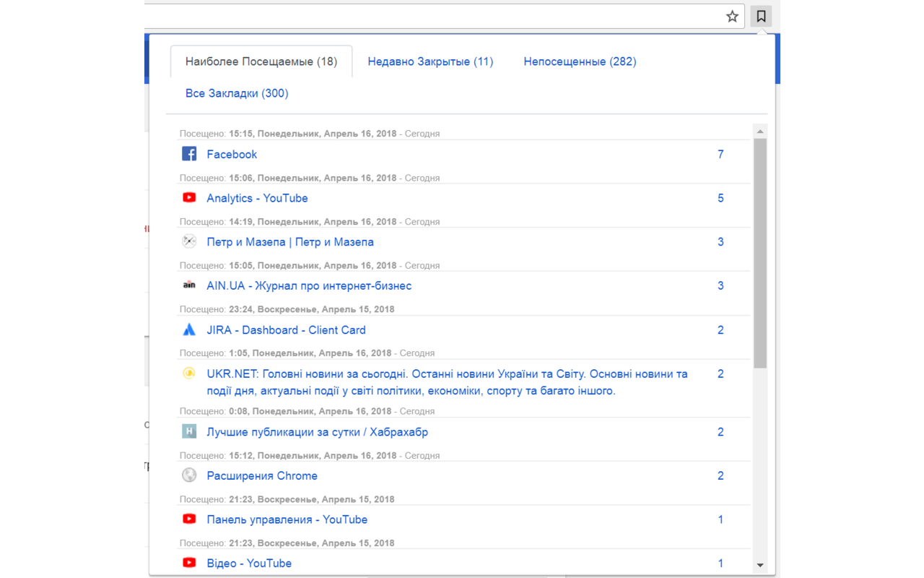Viewport: 924px width, 578px height.
Task: Click the Посещено 0:08 timestamp text
Action: coord(308,411)
